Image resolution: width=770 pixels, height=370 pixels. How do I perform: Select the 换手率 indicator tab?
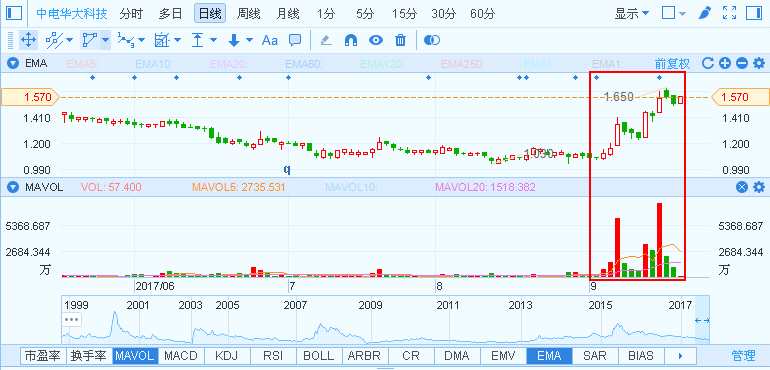point(88,356)
